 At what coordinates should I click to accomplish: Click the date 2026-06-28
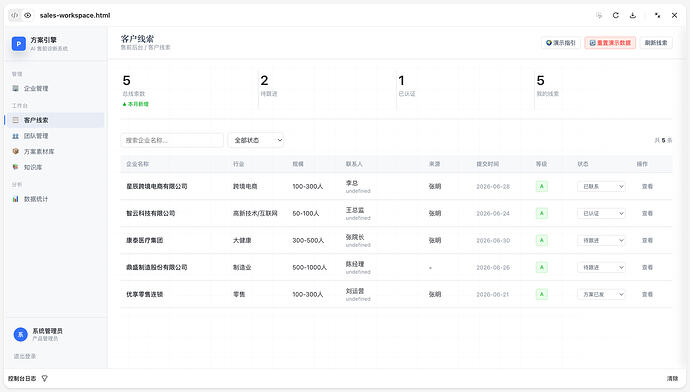(x=493, y=187)
